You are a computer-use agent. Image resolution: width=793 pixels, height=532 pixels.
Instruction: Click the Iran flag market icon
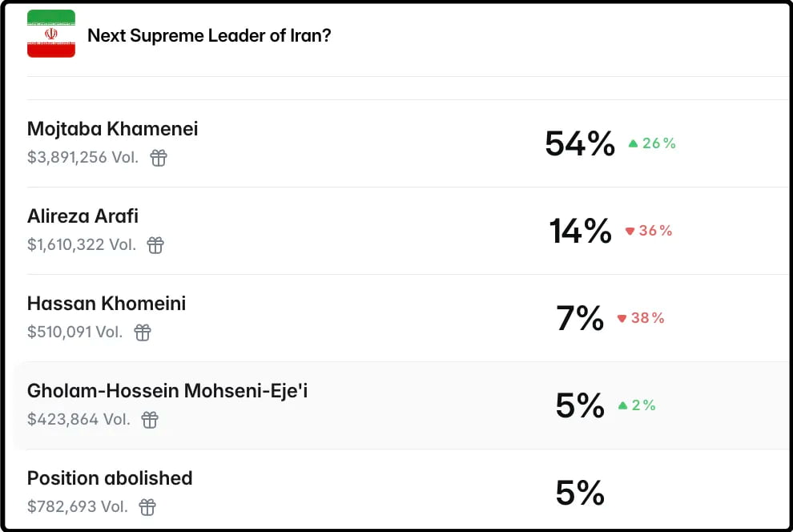tap(51, 34)
